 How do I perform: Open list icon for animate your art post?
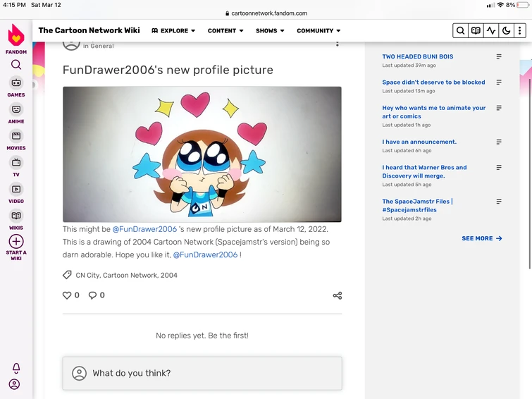(x=499, y=108)
